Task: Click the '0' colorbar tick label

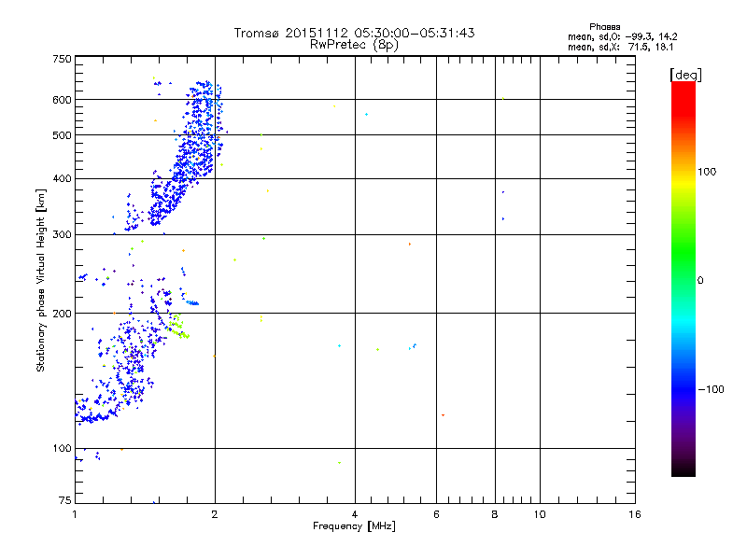Action: coord(700,281)
